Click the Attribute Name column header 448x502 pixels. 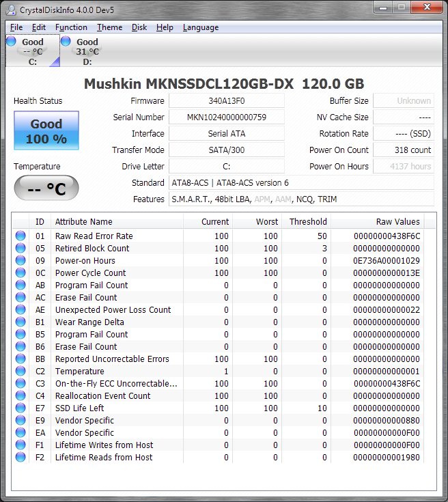tap(117, 221)
